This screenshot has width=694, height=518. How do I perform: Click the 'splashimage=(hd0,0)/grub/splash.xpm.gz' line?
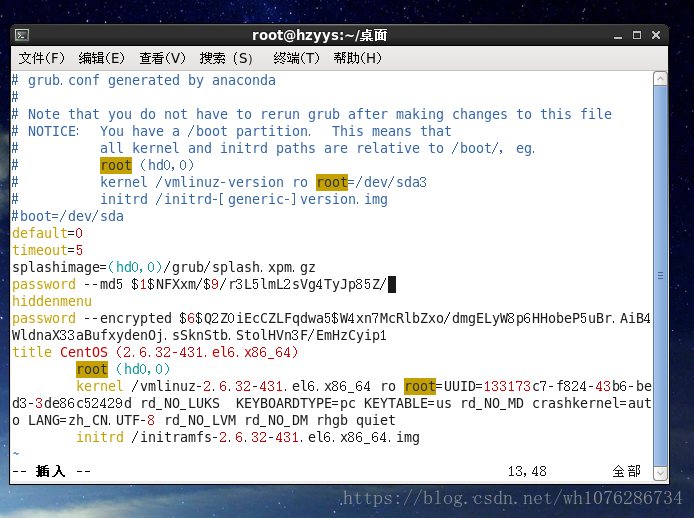point(164,267)
